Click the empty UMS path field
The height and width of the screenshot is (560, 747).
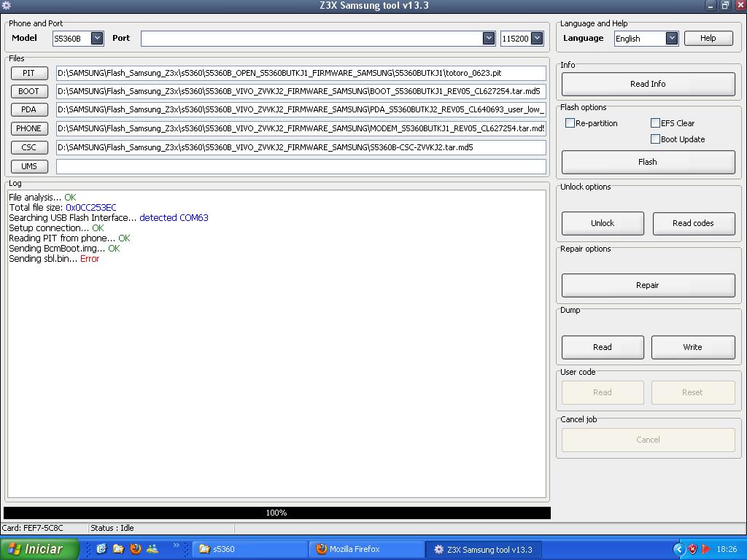[x=301, y=166]
